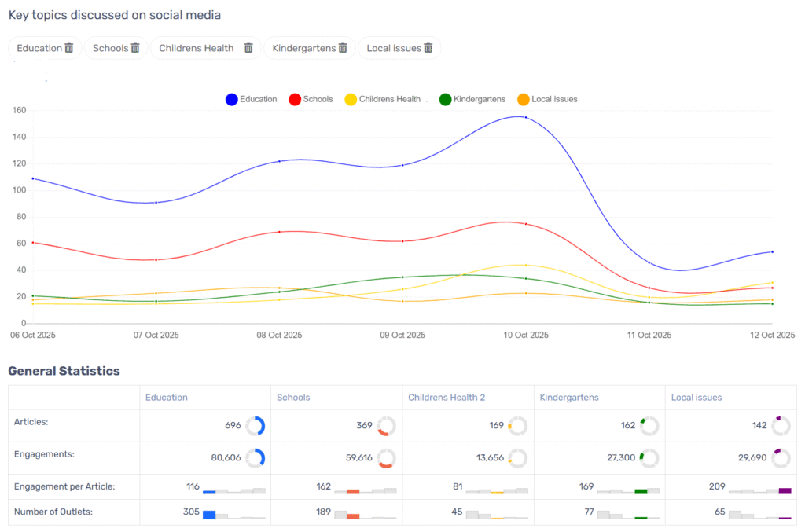Click trash icon next to Kindergartens
Viewport: 805px width, 532px height.
pos(343,48)
